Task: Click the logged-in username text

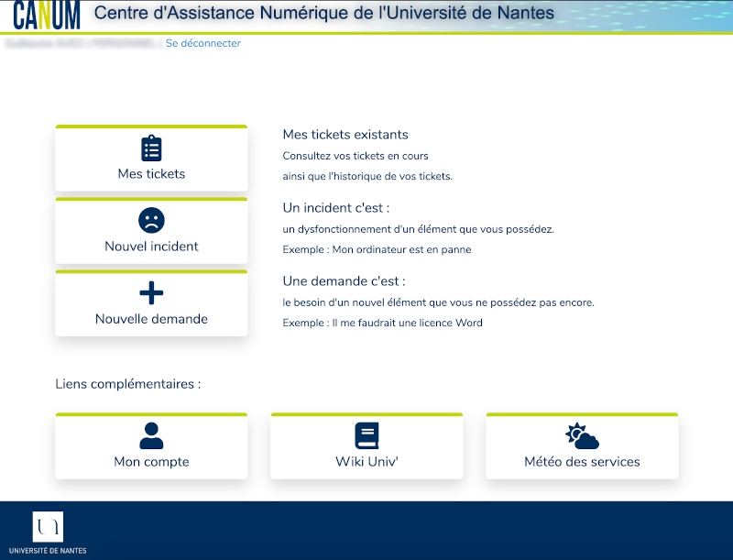Action: point(78,41)
